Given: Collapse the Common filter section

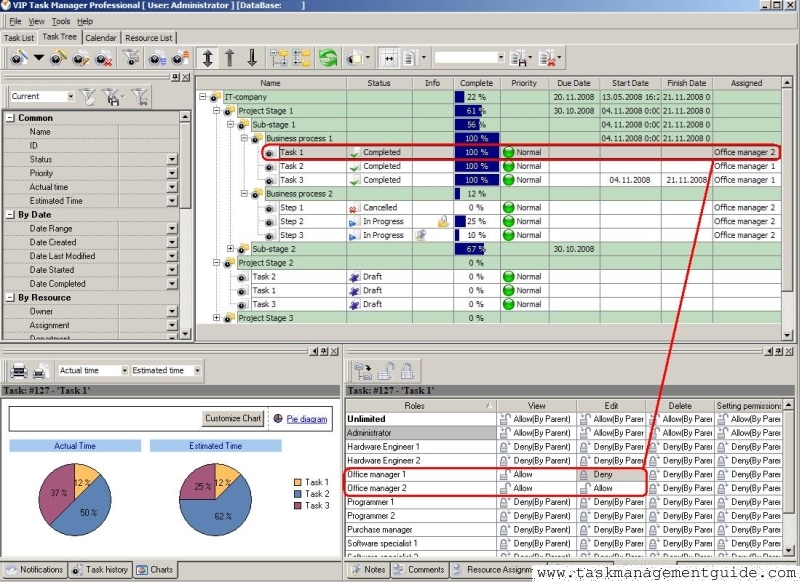Looking at the screenshot, I should click(x=10, y=118).
